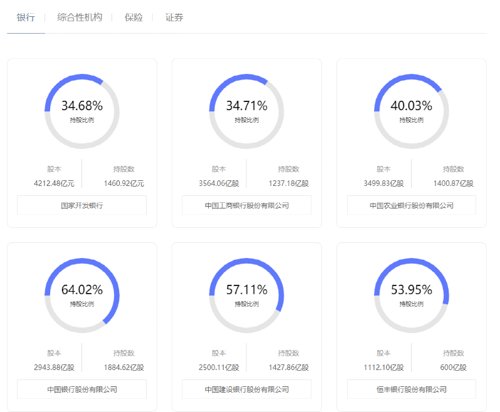This screenshot has width=500, height=412.
Task: Click the 4212.48亿元 share capital value
Action: [x=54, y=183]
